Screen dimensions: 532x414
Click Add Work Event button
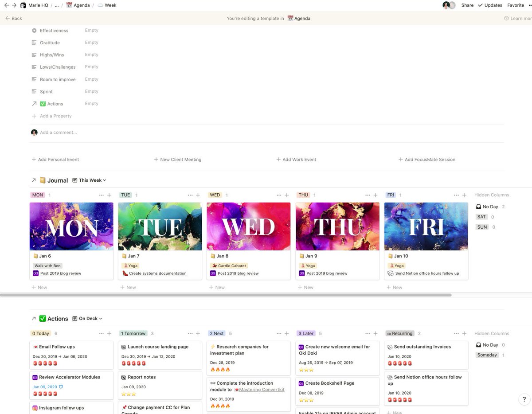pyautogui.click(x=296, y=160)
